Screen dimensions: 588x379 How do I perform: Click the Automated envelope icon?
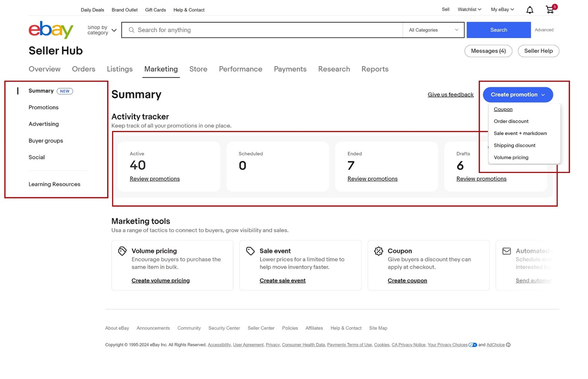(506, 251)
